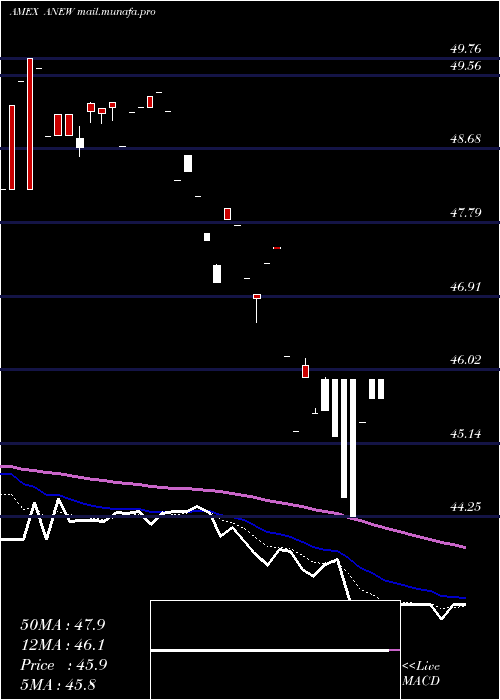Click the 12MA : 46.1 readout
This screenshot has width=500, height=700.
pyautogui.click(x=63, y=645)
